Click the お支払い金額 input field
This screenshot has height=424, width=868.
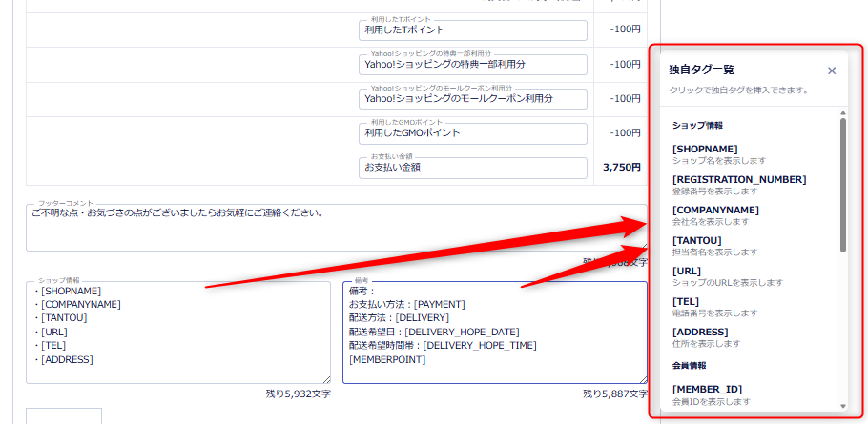click(473, 167)
